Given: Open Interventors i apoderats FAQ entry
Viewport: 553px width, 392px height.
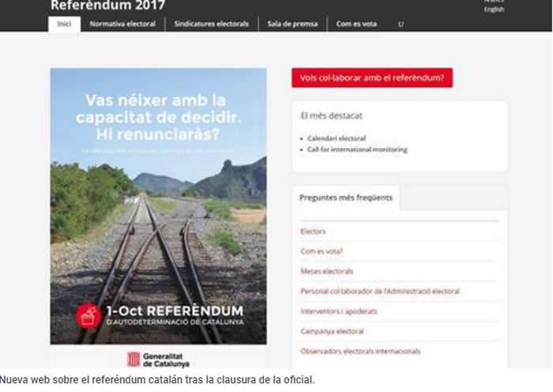Looking at the screenshot, I should pyautogui.click(x=339, y=311).
